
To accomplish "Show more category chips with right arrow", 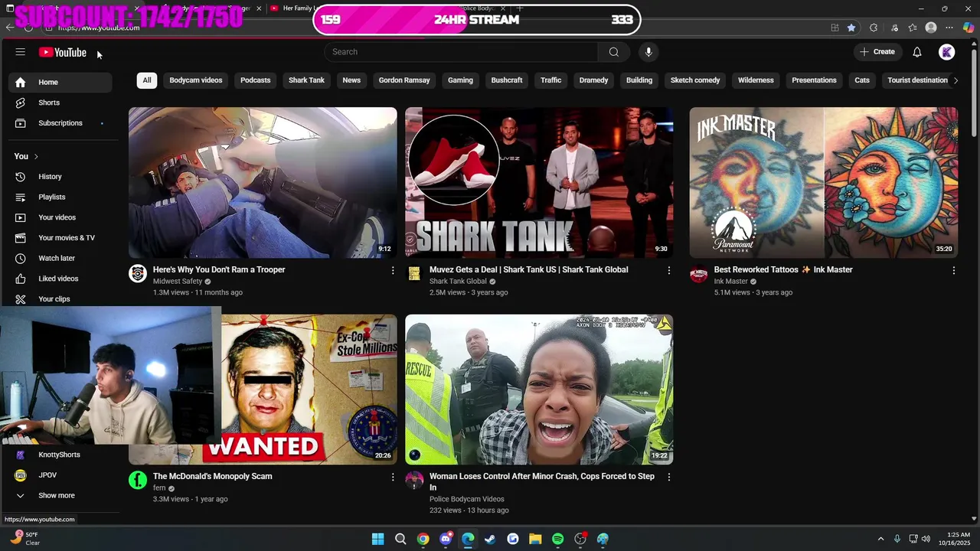I will tap(955, 80).
